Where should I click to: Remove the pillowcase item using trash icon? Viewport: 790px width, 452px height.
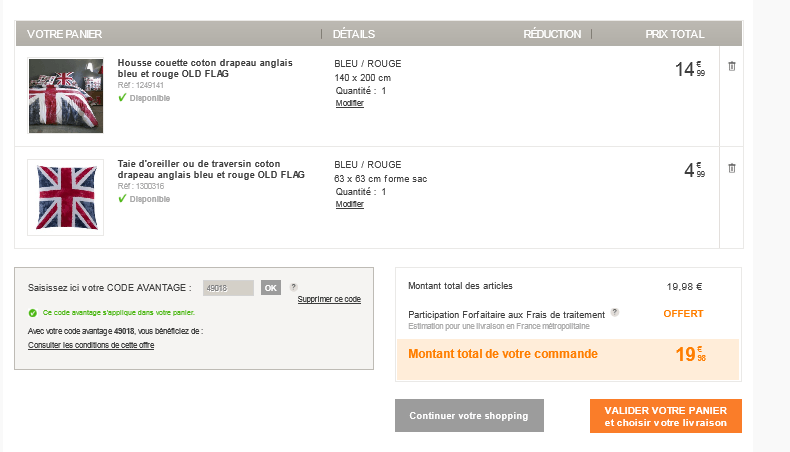coord(731,168)
